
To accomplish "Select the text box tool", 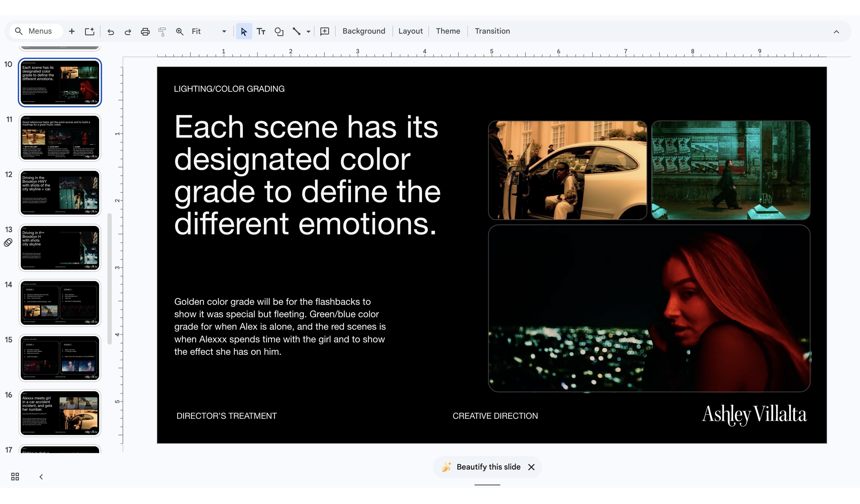I will [x=261, y=32].
